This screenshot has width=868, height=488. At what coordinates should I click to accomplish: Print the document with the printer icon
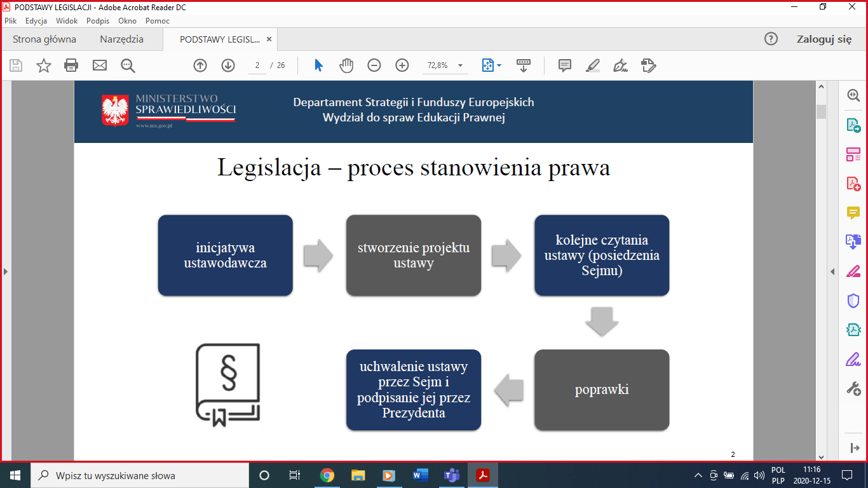(71, 65)
